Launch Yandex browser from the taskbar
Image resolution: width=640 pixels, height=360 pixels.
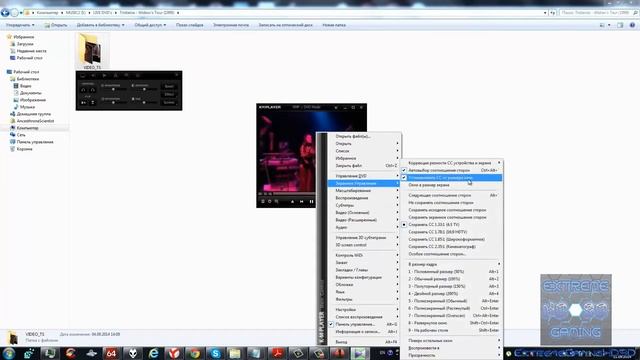[174, 353]
